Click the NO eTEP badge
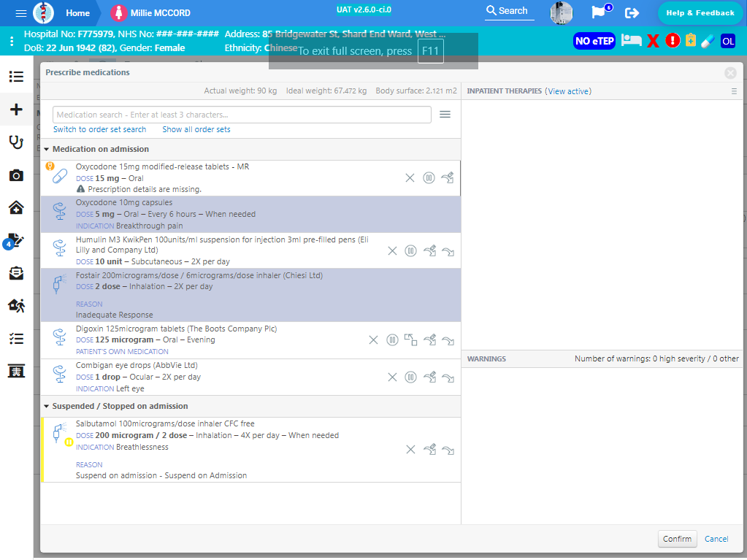 594,41
